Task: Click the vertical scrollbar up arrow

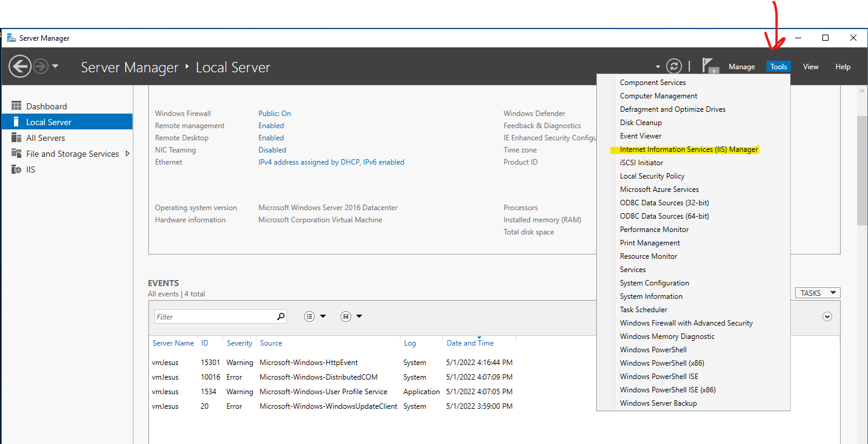Action: pos(863,91)
